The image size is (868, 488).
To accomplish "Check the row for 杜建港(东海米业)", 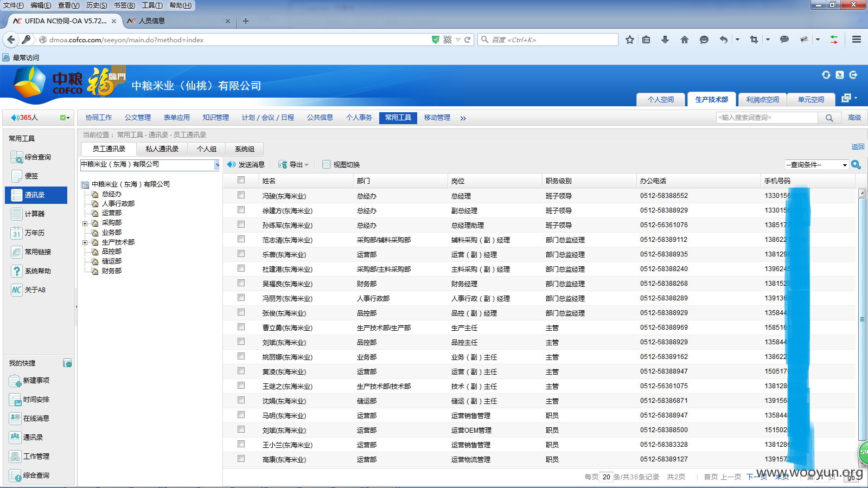I will [241, 268].
